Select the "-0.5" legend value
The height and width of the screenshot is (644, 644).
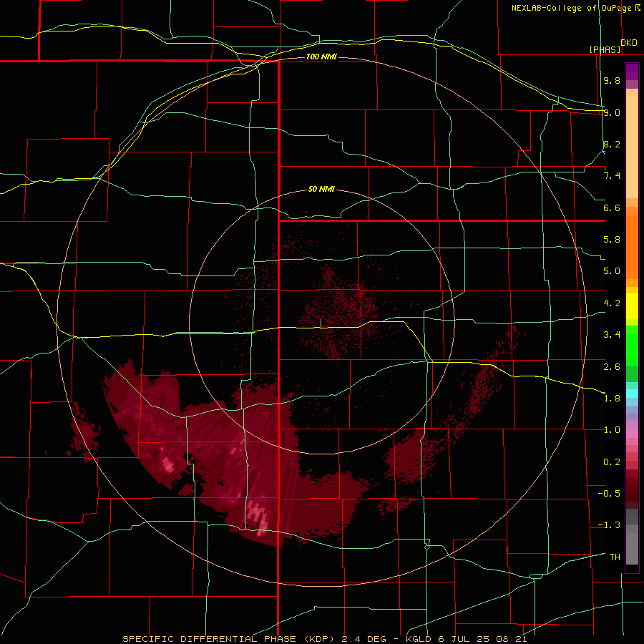coord(609,494)
